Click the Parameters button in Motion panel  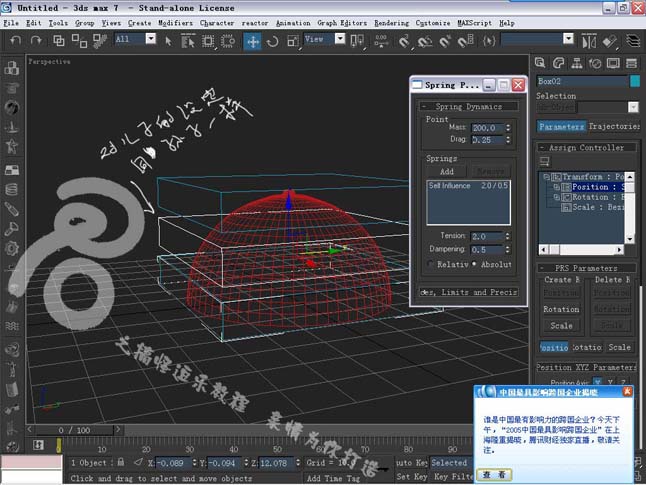tap(561, 127)
